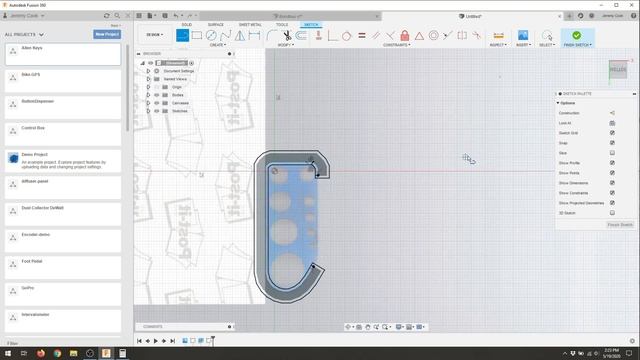Screen dimensions: 640x360
Task: Hide Sketches folder via eye icon
Action: 157,111
